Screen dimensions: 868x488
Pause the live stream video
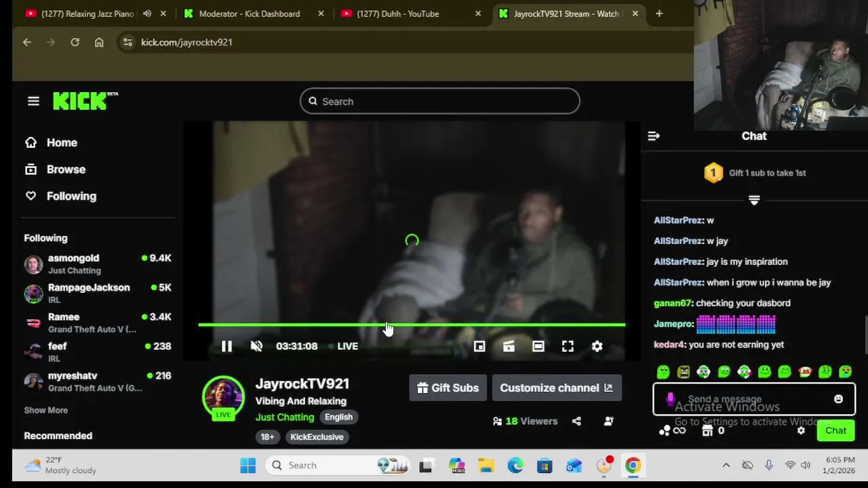226,346
